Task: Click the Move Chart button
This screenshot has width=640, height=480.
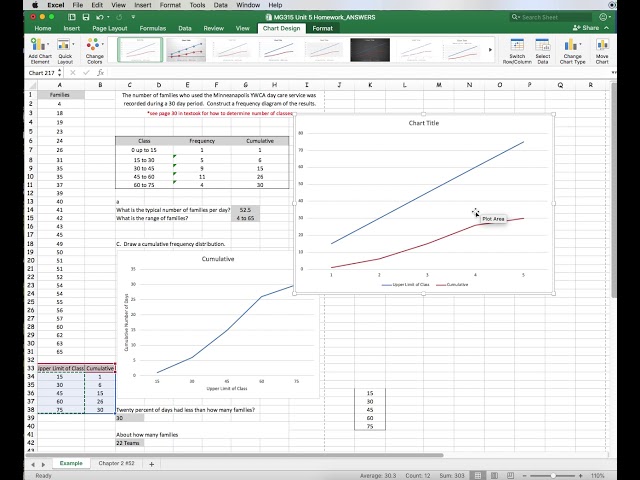Action: [602, 51]
